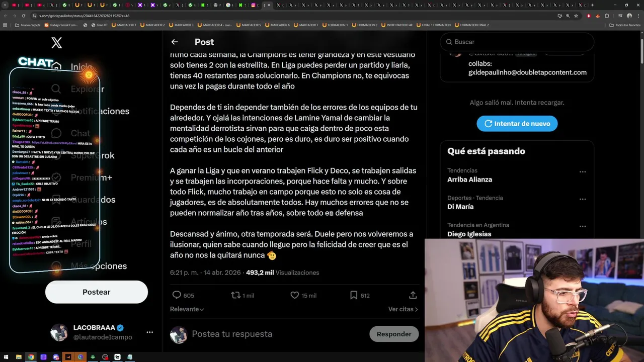Click the browser back arrow
The image size is (644, 362).
tap(5, 16)
